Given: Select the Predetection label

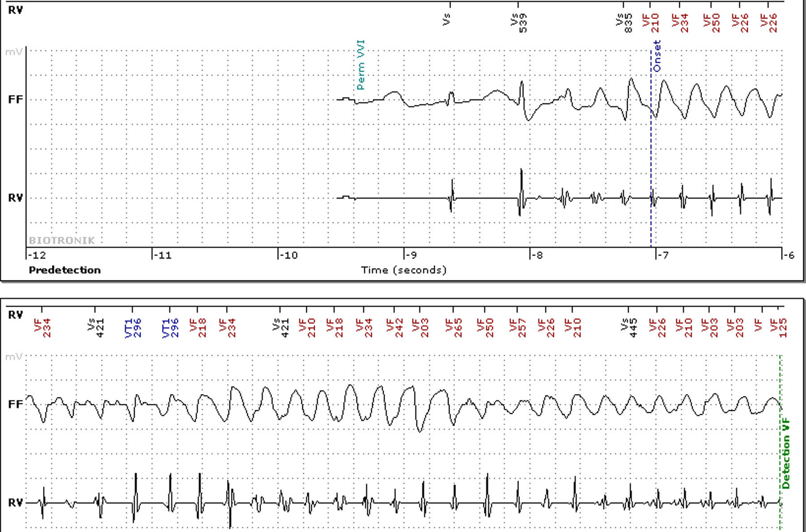Looking at the screenshot, I should pyautogui.click(x=64, y=270).
